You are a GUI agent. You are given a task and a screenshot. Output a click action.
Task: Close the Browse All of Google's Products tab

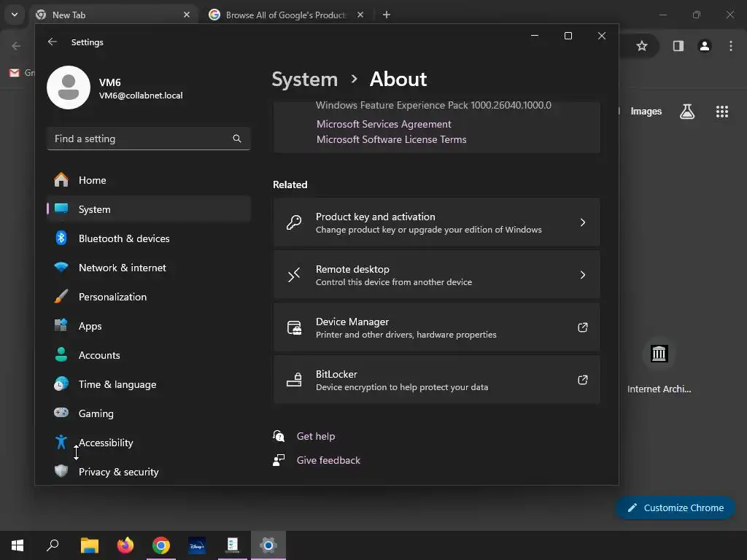(360, 15)
